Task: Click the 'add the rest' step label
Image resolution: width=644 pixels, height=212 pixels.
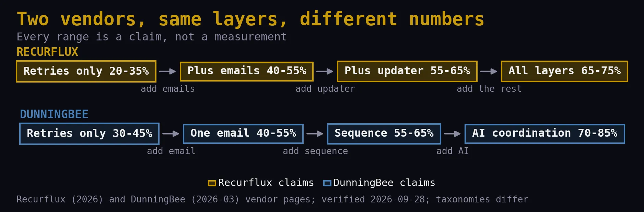Action: click(x=489, y=89)
